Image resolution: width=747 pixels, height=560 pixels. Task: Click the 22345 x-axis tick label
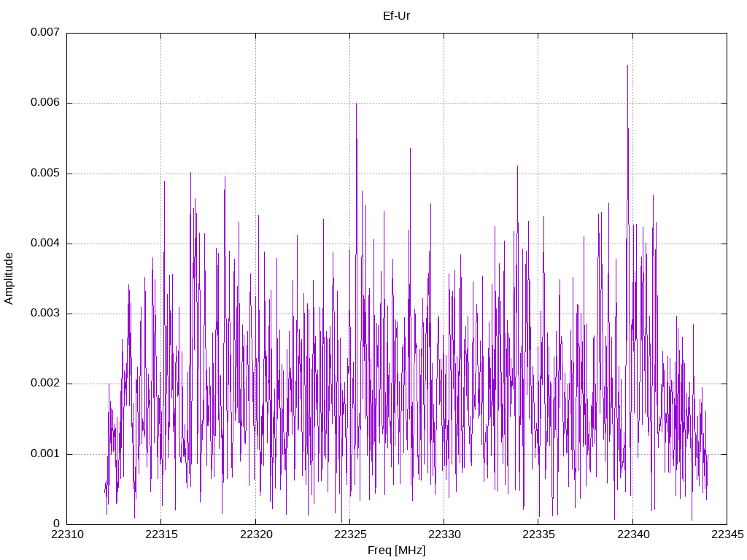(727, 534)
